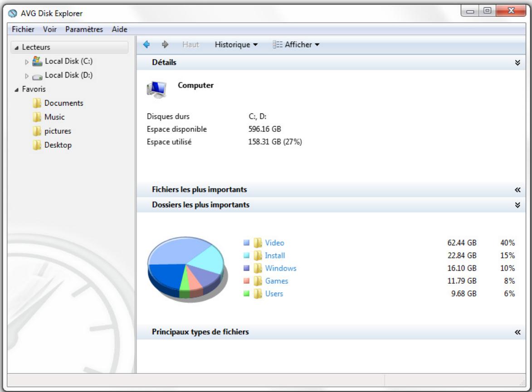Collapse the Favoris tree section
This screenshot has height=392, width=532.
[x=16, y=90]
